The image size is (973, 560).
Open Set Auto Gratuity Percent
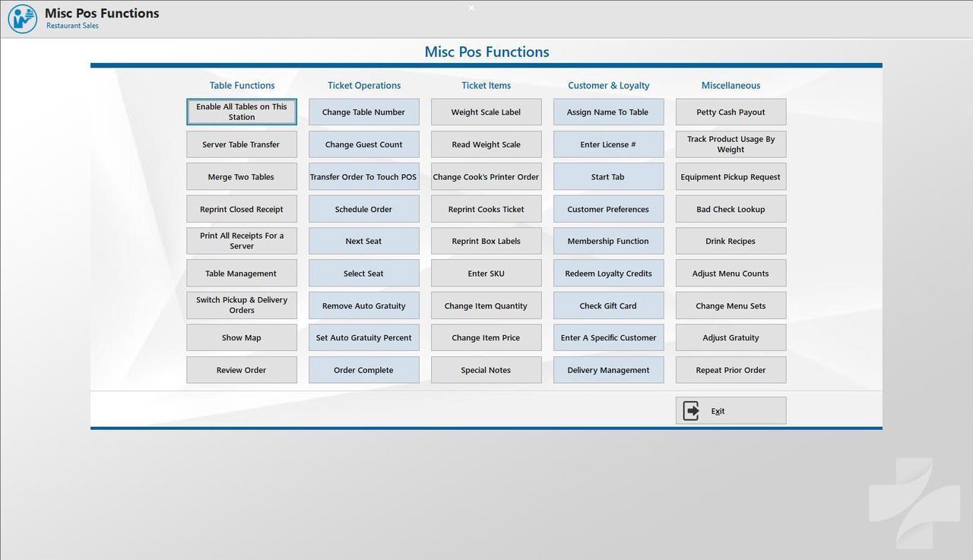[x=364, y=337]
